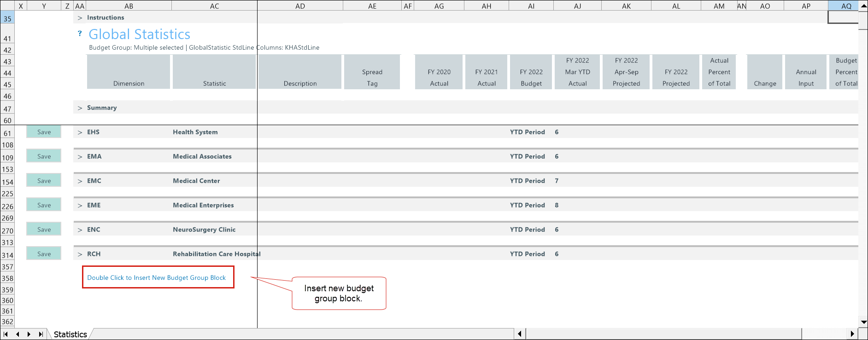Expand the Instructions section

tap(80, 18)
